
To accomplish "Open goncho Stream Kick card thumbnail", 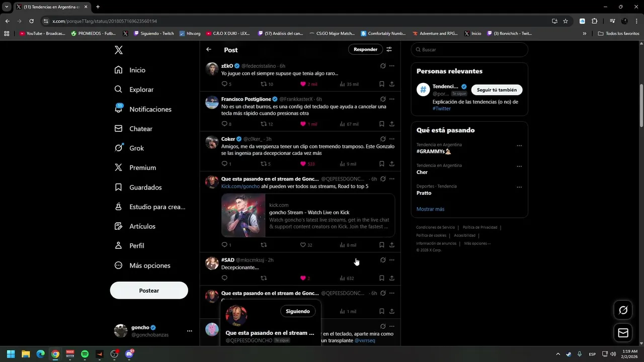I will pyautogui.click(x=244, y=215).
